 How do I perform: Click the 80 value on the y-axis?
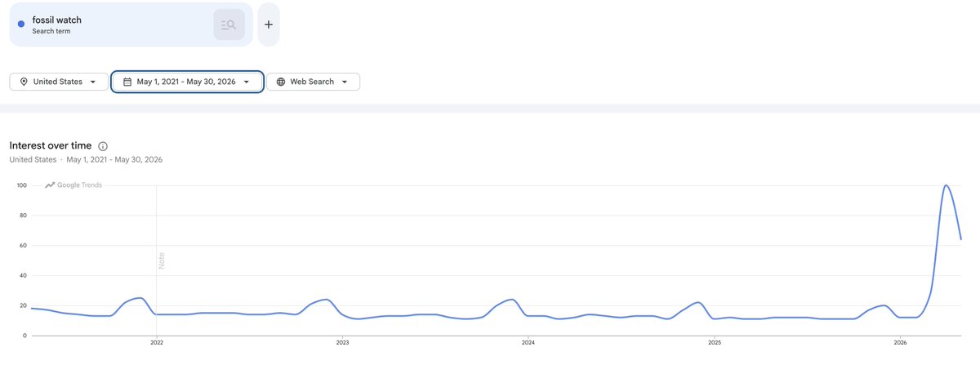click(23, 216)
